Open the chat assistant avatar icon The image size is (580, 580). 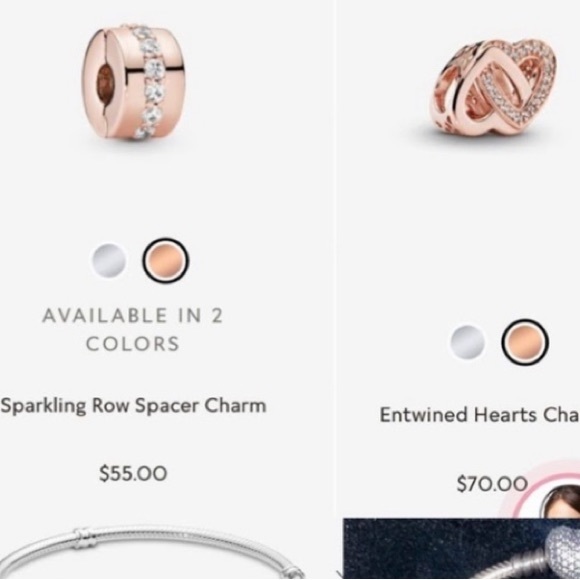(x=560, y=501)
